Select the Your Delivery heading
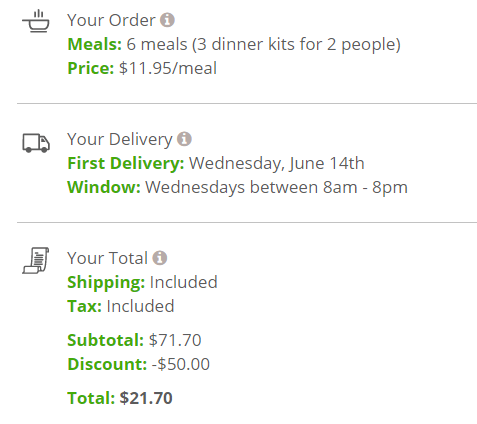Image resolution: width=477 pixels, height=424 pixels. pyautogui.click(x=120, y=139)
